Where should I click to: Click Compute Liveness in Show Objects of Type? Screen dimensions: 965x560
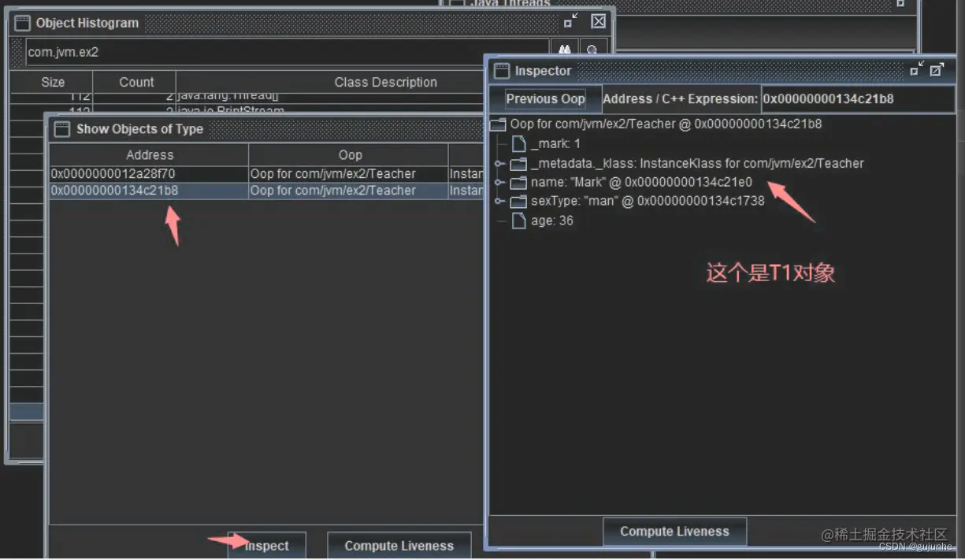click(x=399, y=546)
